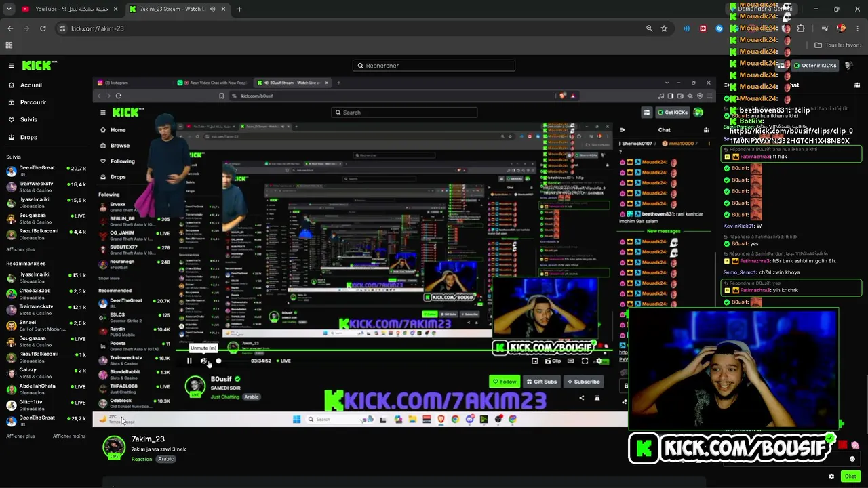Click the 'Semo_Semo1: ch7al zwin khoya' message
Screen dimensions: 868x488
coord(762,272)
